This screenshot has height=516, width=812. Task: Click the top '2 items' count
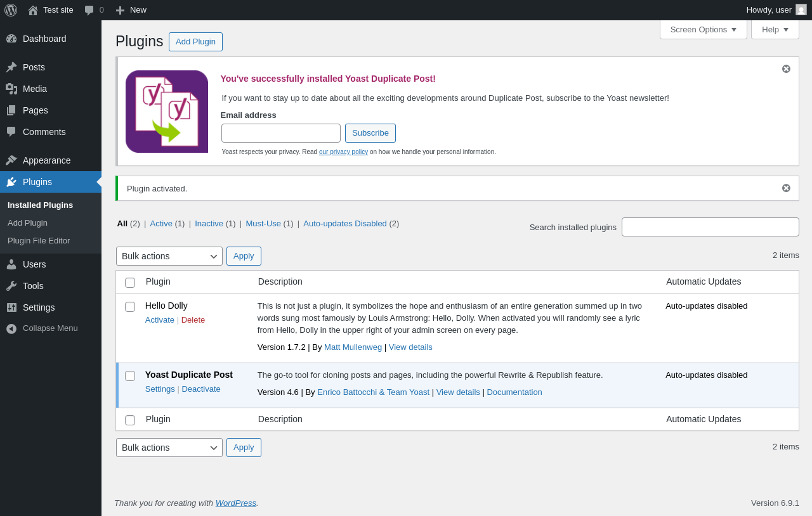click(x=786, y=255)
